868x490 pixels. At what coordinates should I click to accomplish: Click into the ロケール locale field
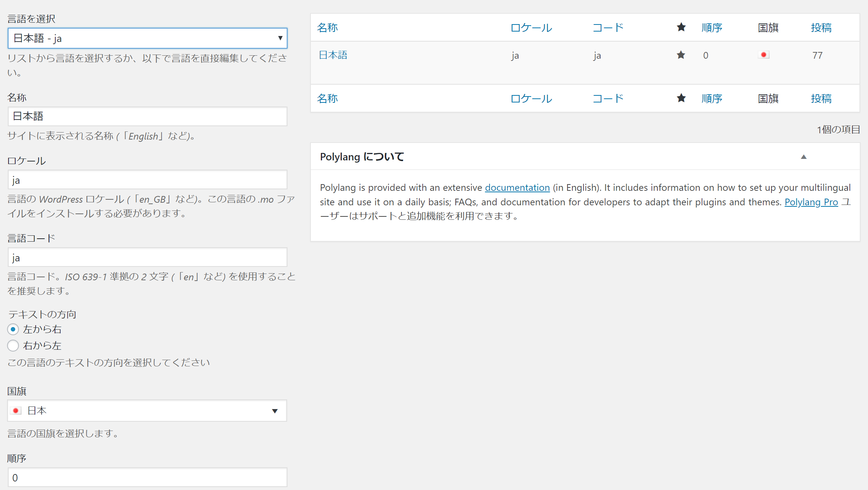tap(147, 180)
